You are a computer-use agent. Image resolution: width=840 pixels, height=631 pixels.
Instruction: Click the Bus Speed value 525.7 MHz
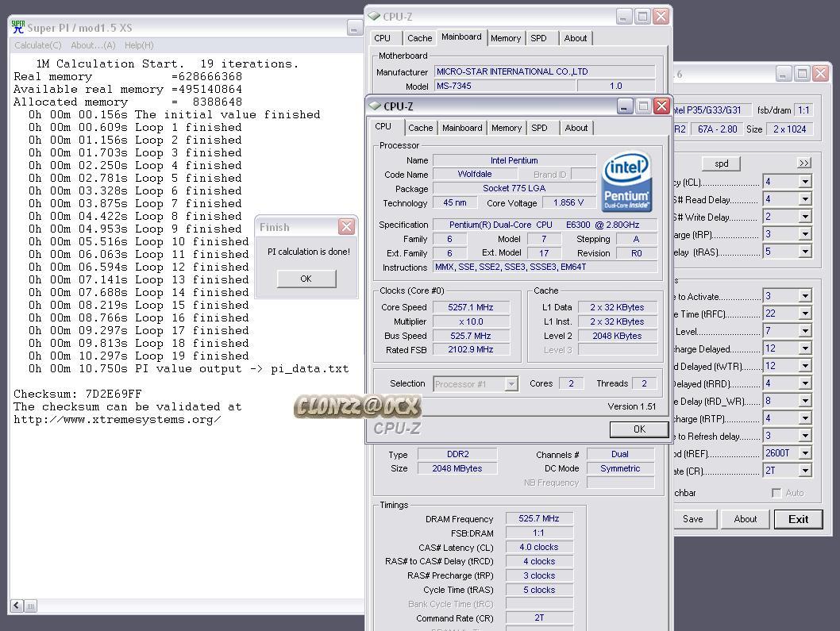(x=471, y=335)
